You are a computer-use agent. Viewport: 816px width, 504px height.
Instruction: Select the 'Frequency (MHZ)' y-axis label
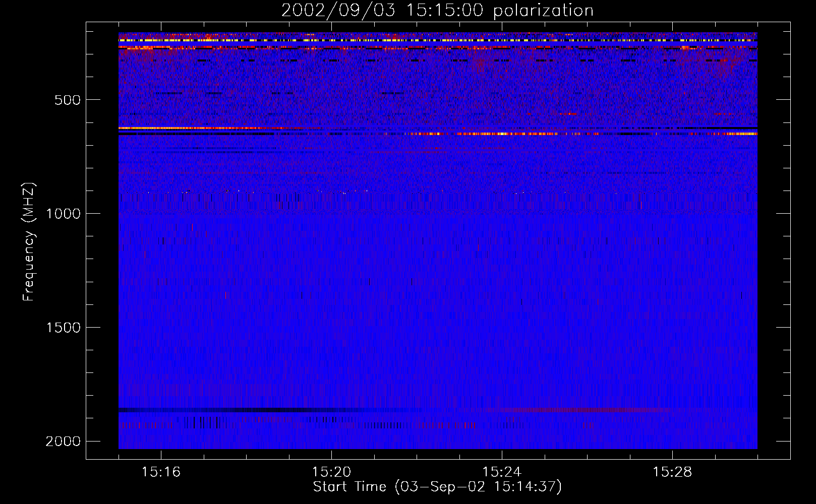pos(29,242)
